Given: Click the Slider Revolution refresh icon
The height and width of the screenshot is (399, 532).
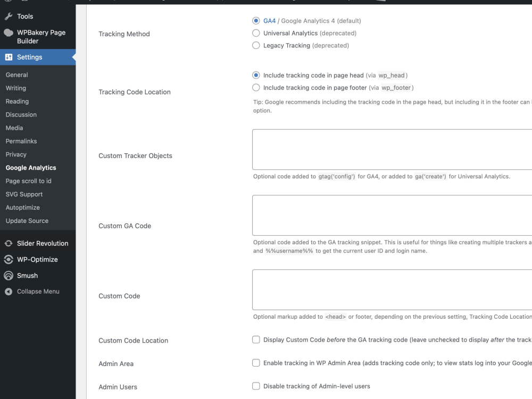Looking at the screenshot, I should click(9, 243).
